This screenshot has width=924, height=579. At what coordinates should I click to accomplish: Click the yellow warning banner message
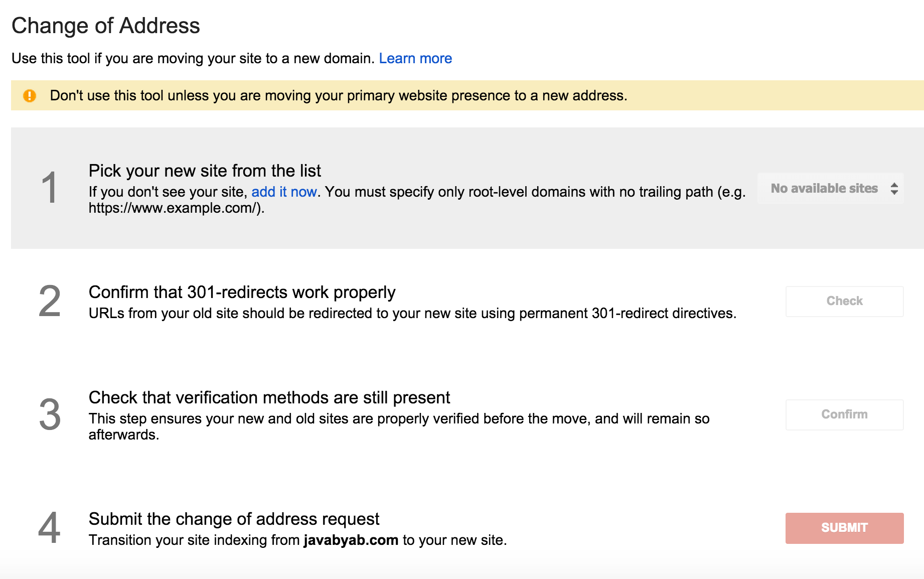point(339,95)
